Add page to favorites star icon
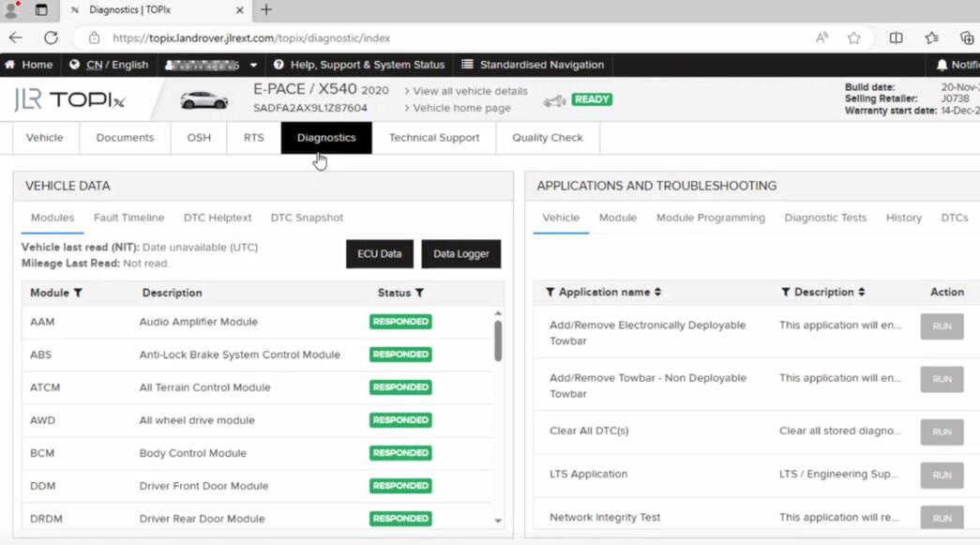This screenshot has width=980, height=545. 853,38
